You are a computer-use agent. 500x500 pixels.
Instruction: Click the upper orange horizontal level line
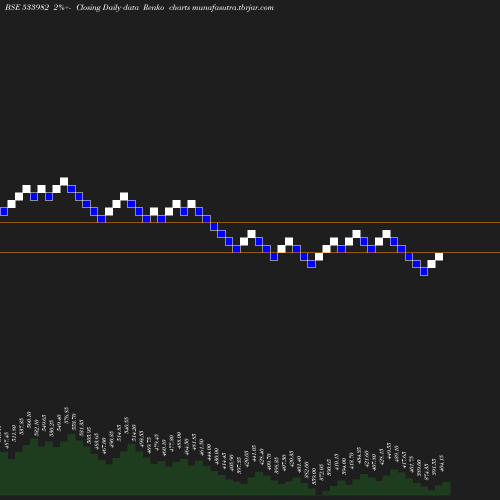(x=250, y=222)
